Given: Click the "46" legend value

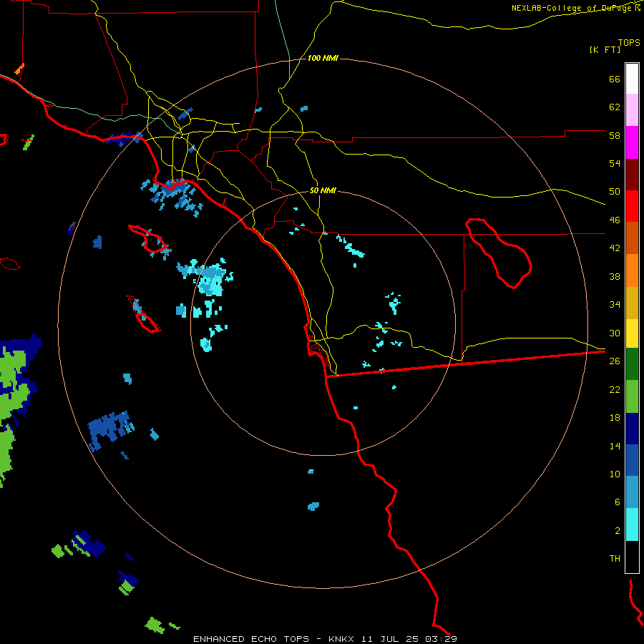Looking at the screenshot, I should coord(615,220).
